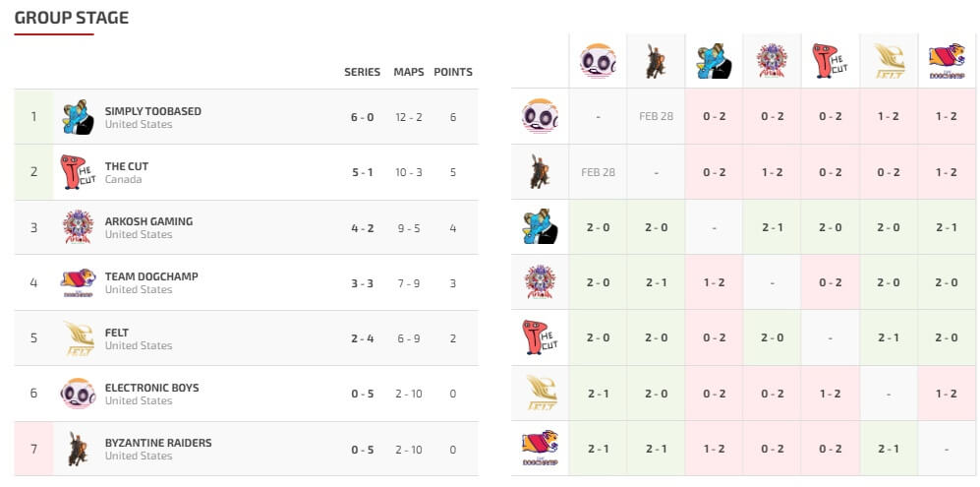The image size is (980, 487).
Task: Click Simply TooBased logo in standings list
Action: click(x=78, y=117)
